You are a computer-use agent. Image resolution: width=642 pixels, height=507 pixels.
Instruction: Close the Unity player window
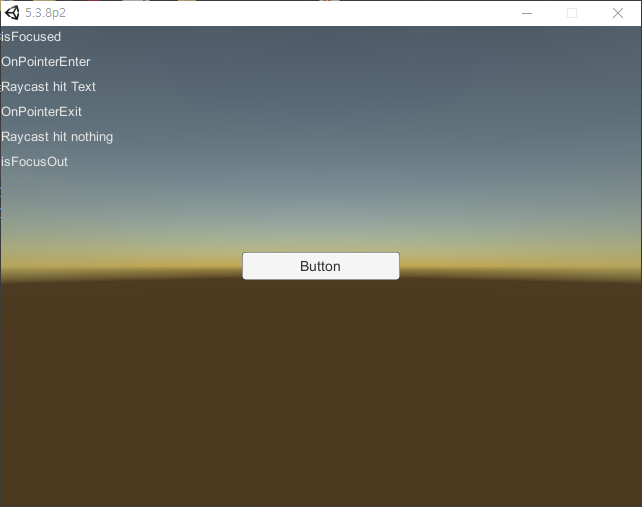tap(618, 13)
